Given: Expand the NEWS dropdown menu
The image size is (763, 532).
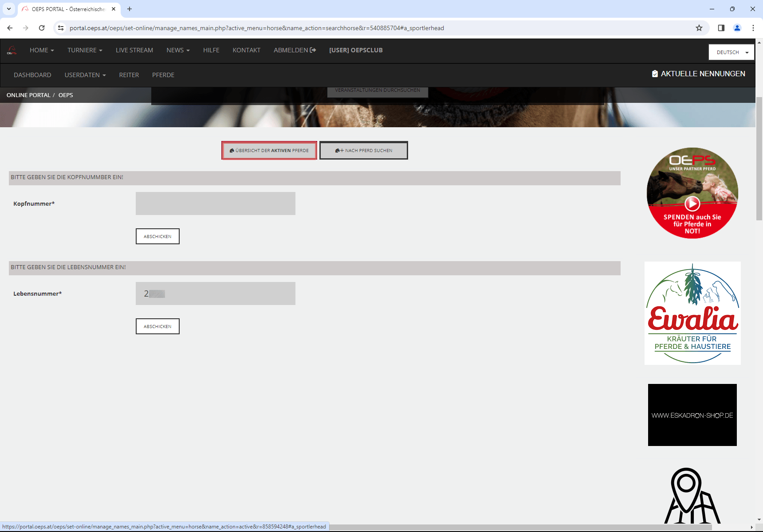Looking at the screenshot, I should point(178,50).
